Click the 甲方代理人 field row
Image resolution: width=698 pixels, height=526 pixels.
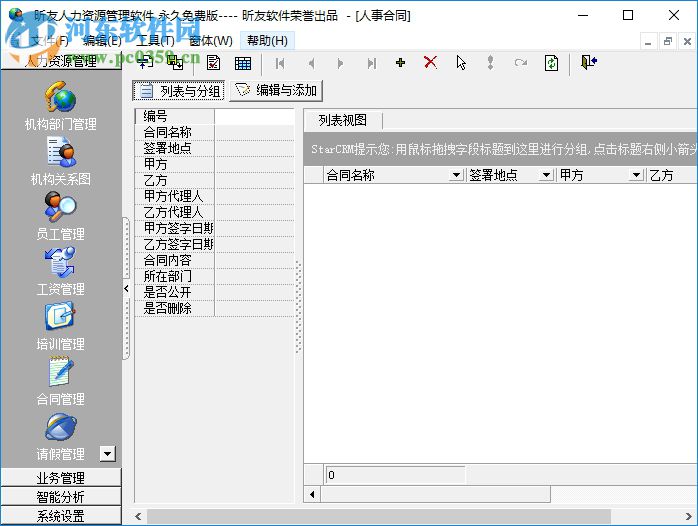(x=215, y=196)
